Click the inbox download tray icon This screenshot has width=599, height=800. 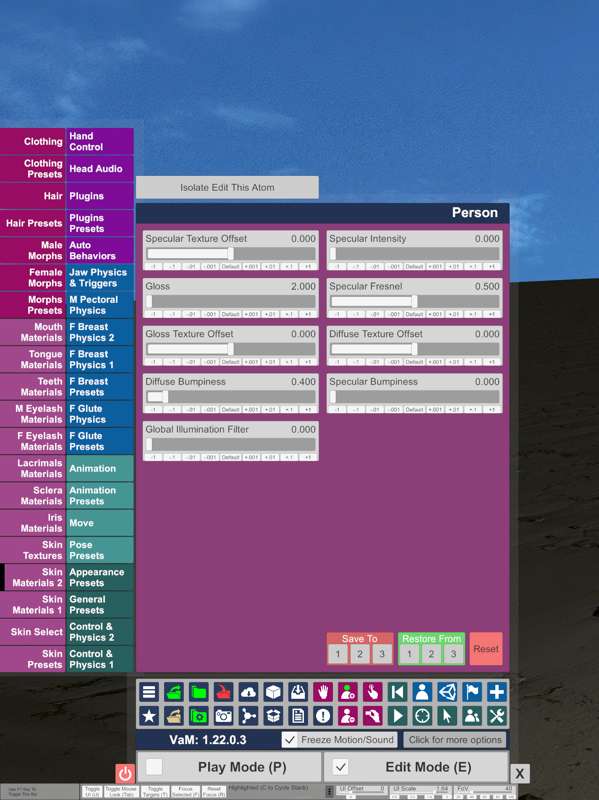point(298,692)
